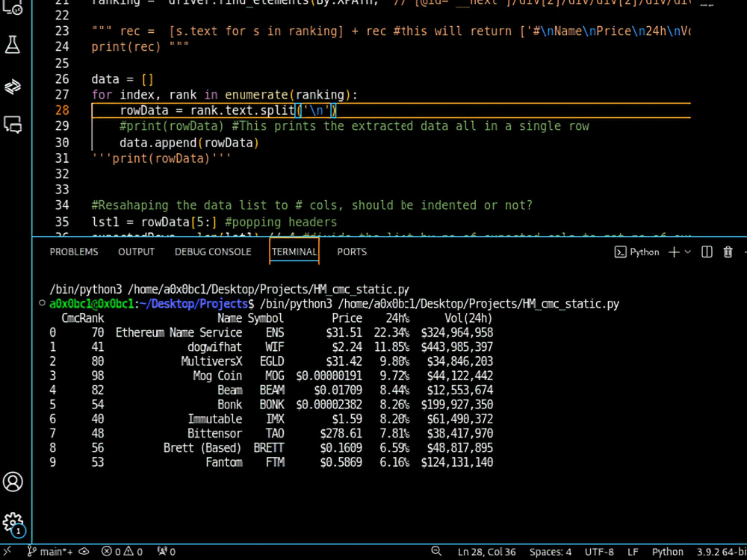The height and width of the screenshot is (560, 747).
Task: Change indentation via Spaces: 4
Action: 551,552
